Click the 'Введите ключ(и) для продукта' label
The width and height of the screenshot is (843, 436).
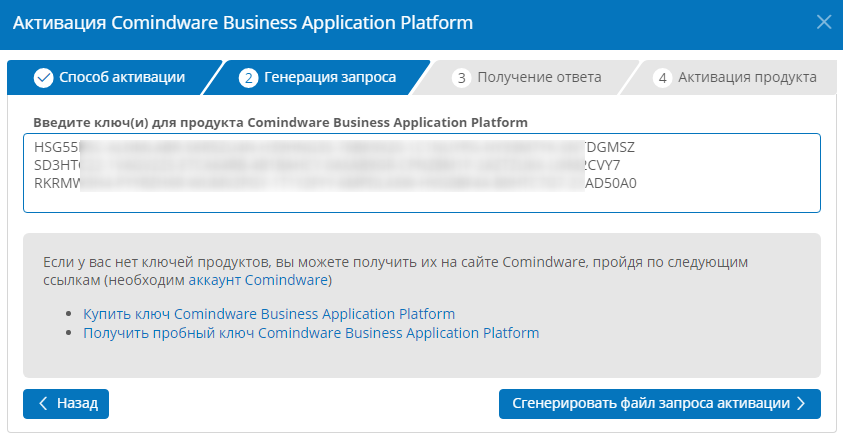[x=280, y=122]
